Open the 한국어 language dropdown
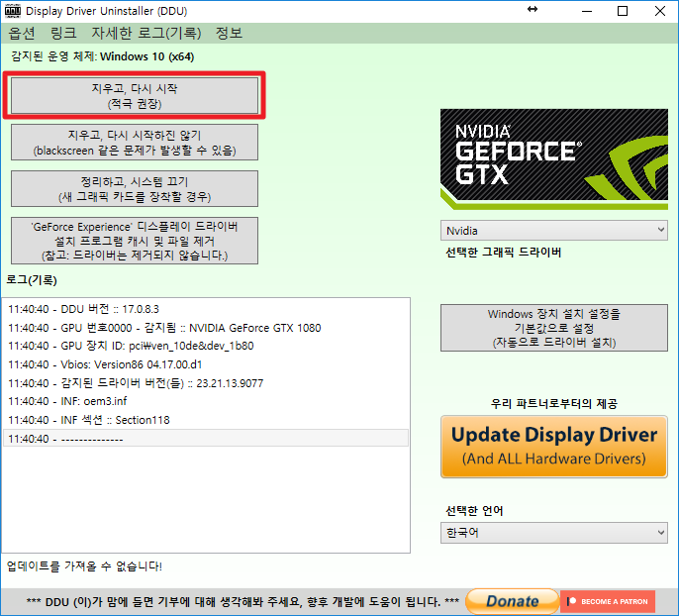The height and width of the screenshot is (616, 679). [554, 533]
